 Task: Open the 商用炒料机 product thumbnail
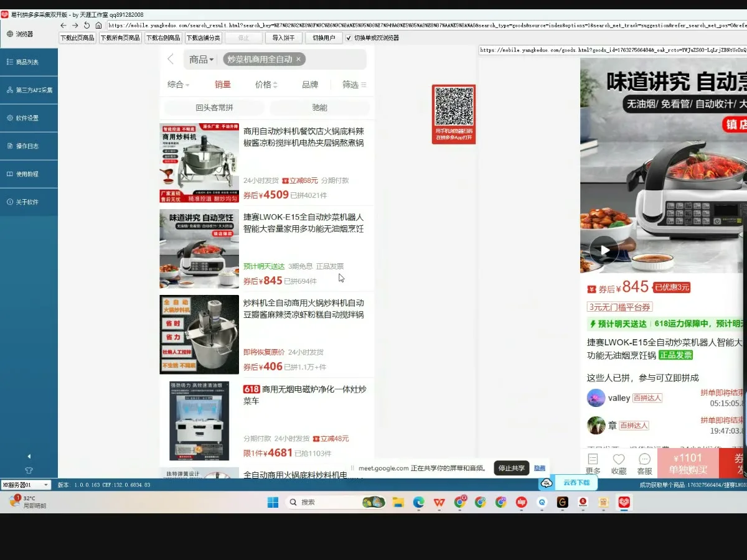(x=199, y=162)
